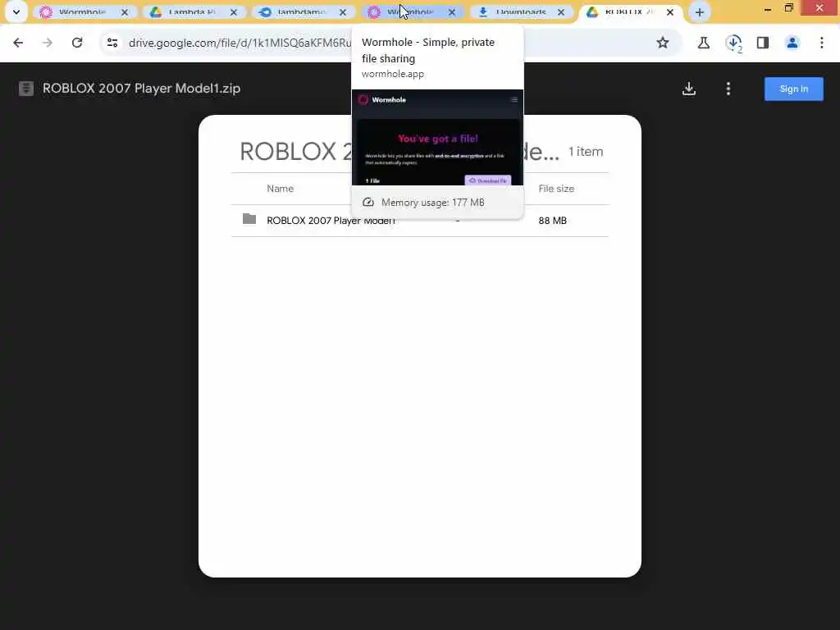Switch to the Lambda Google Drive tab

(x=192, y=11)
